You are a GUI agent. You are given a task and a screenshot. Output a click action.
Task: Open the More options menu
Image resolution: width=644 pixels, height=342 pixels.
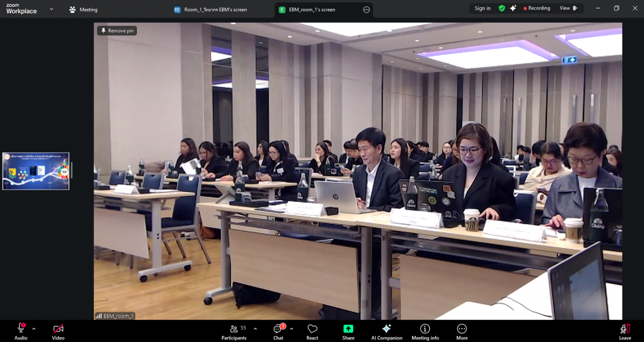pos(462,330)
